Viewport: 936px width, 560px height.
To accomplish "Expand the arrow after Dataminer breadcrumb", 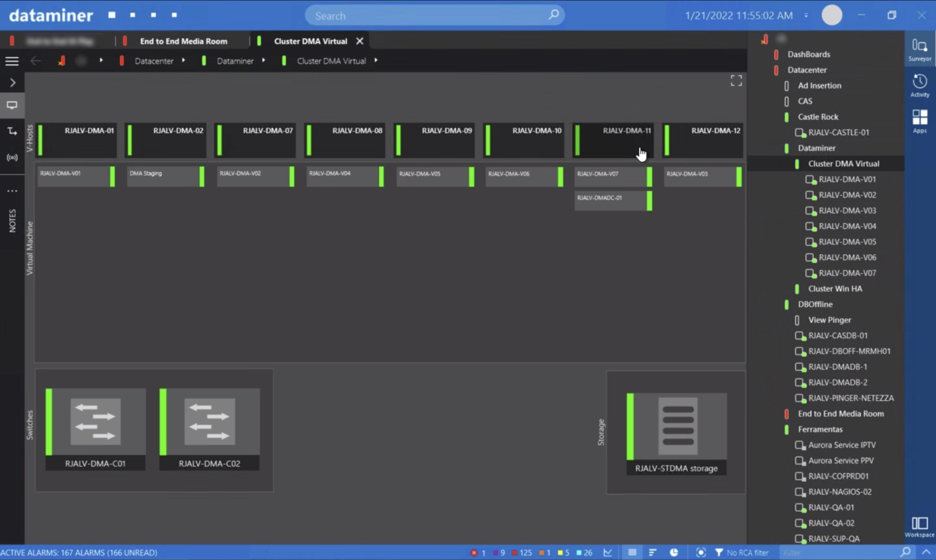I will pyautogui.click(x=263, y=61).
